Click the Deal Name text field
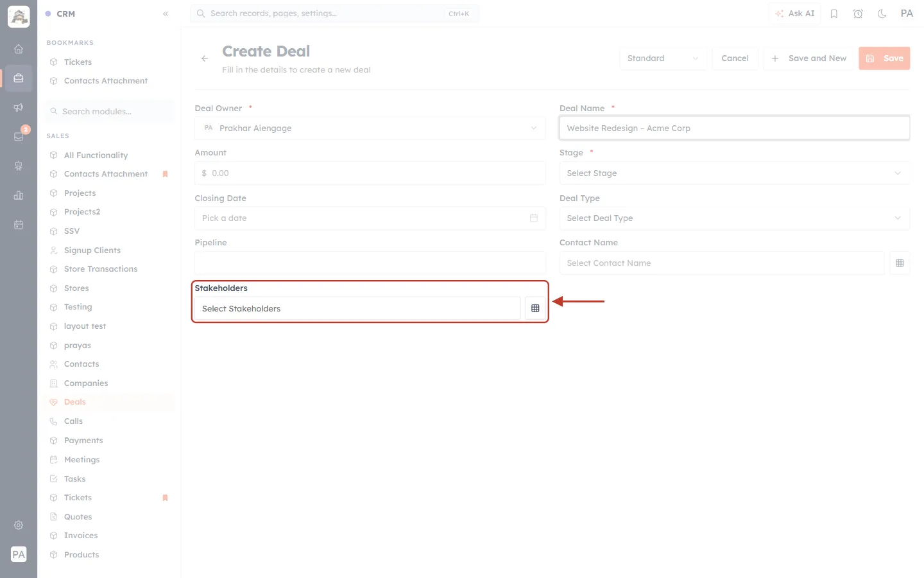Screen dimensions: 924x578 click(x=735, y=128)
